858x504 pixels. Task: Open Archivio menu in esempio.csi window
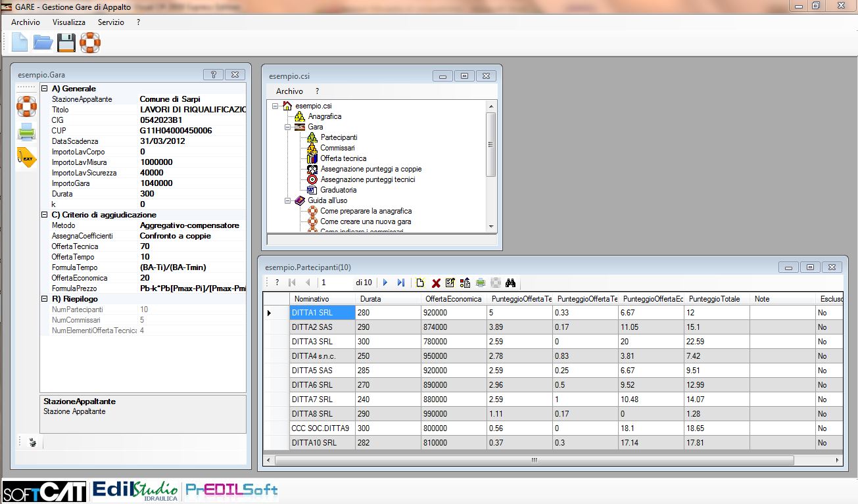pos(289,91)
